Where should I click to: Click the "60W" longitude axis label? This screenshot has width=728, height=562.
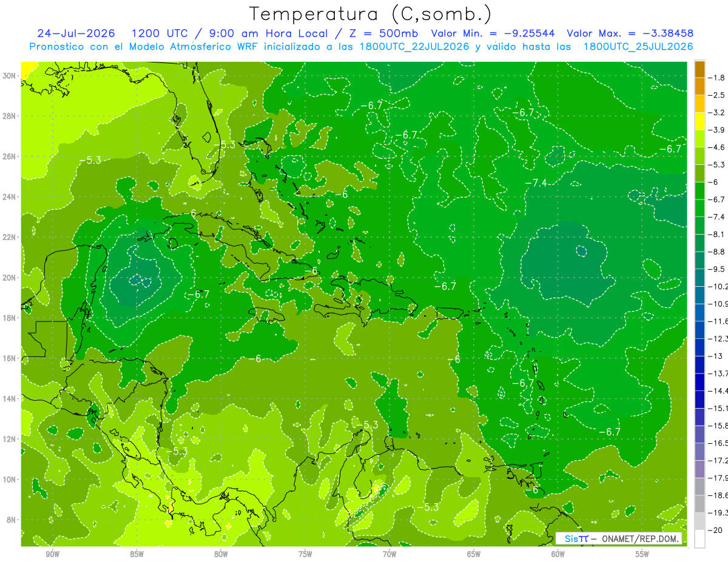tap(558, 554)
